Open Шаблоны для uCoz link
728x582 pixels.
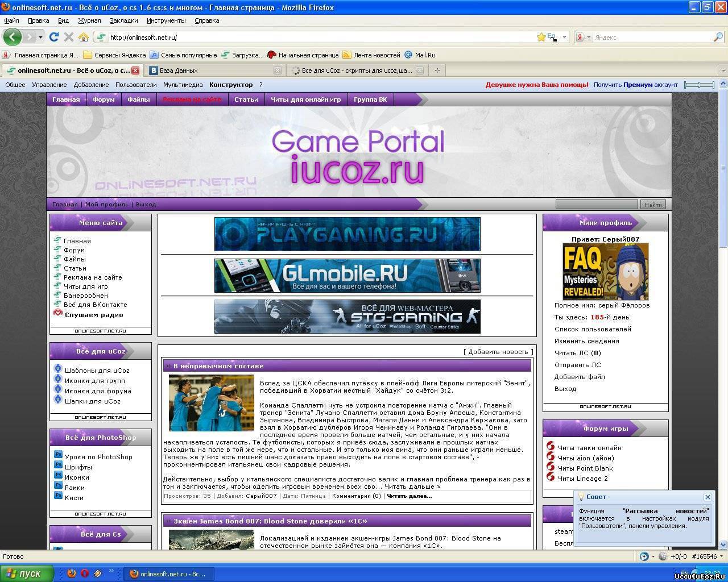pyautogui.click(x=97, y=371)
